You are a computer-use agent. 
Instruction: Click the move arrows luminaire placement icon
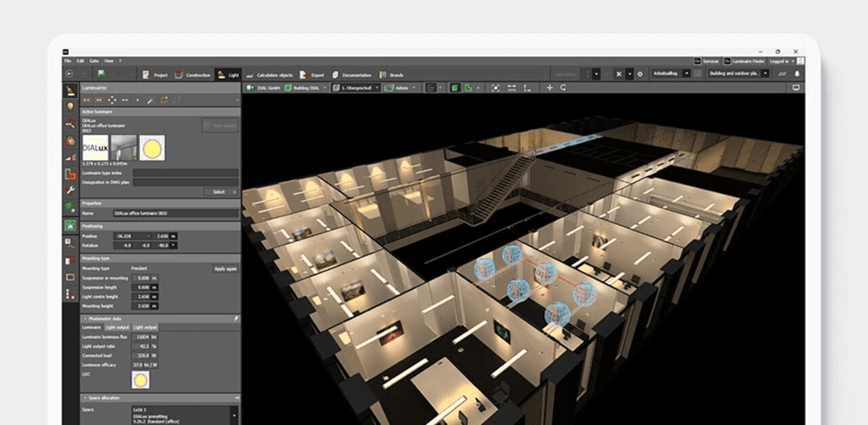[x=112, y=100]
